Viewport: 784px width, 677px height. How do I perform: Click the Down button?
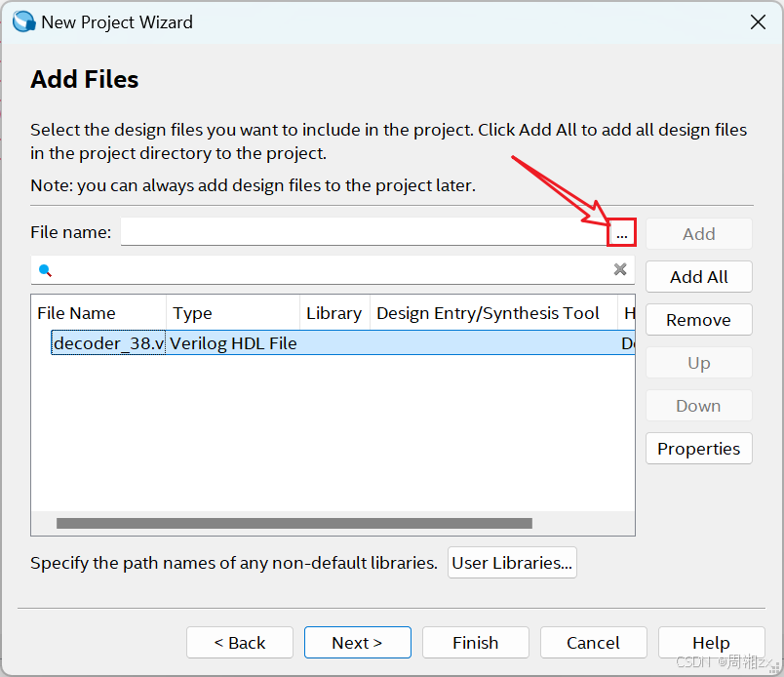click(x=698, y=406)
